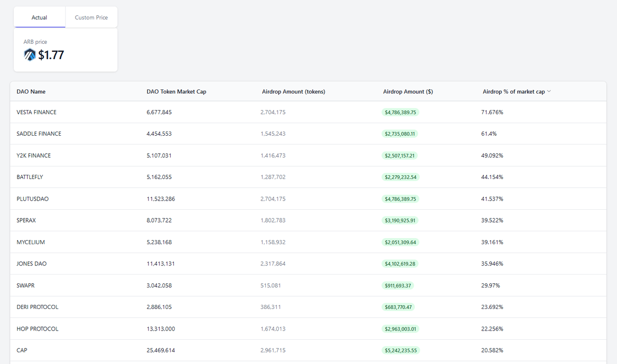617x364 pixels.
Task: Click Y2K FINANCE token amount 1,416,473
Action: [273, 155]
